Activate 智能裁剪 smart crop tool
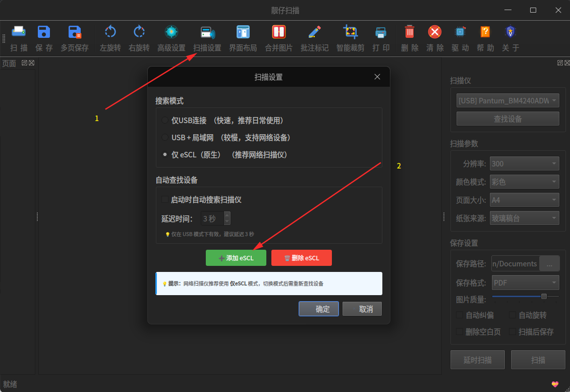 [x=351, y=32]
